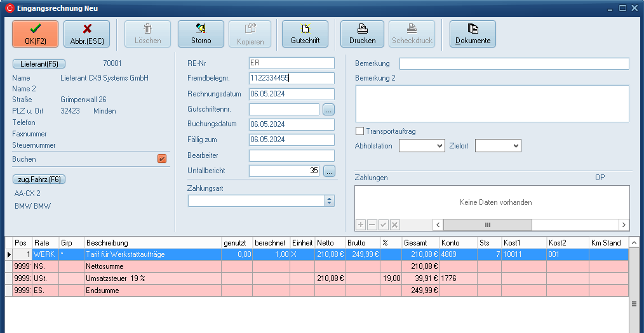Open the Dokumente attachments button
Viewport: 644px width, 333px height.
(x=473, y=34)
